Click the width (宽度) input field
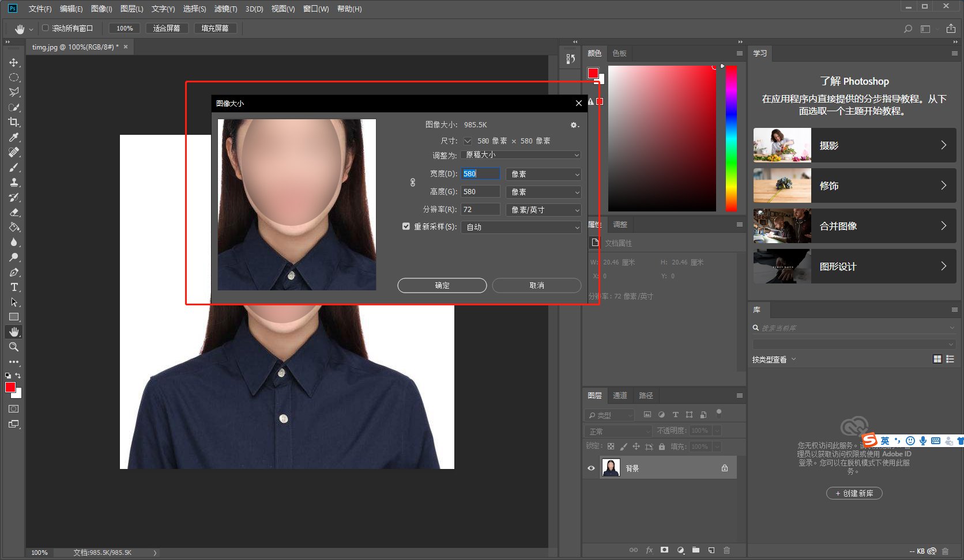The image size is (964, 560). [480, 174]
